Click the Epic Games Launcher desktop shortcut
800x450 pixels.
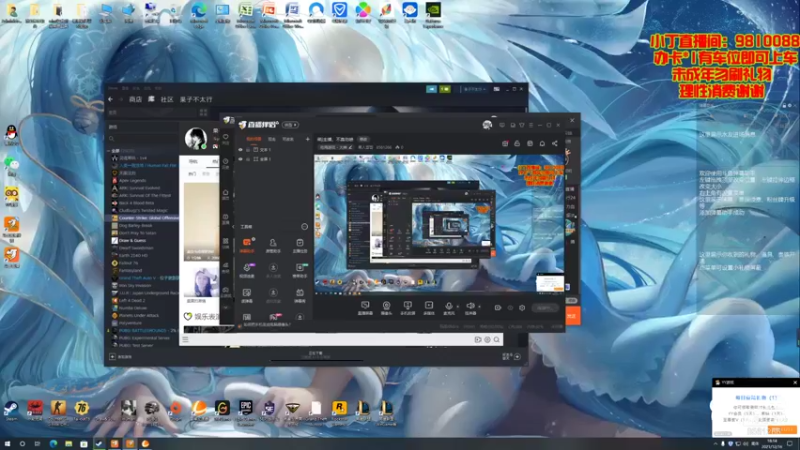pyautogui.click(x=245, y=411)
